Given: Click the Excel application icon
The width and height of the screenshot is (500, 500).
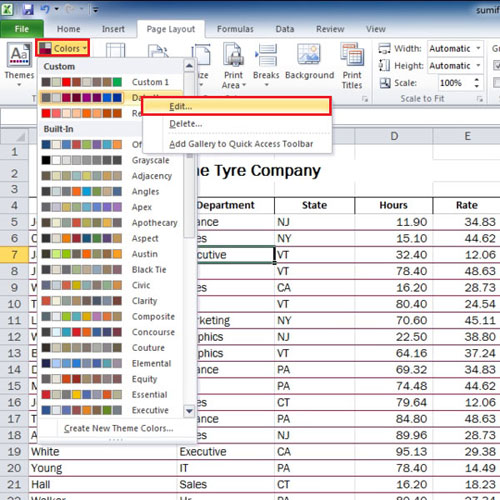Looking at the screenshot, I should (x=7, y=9).
